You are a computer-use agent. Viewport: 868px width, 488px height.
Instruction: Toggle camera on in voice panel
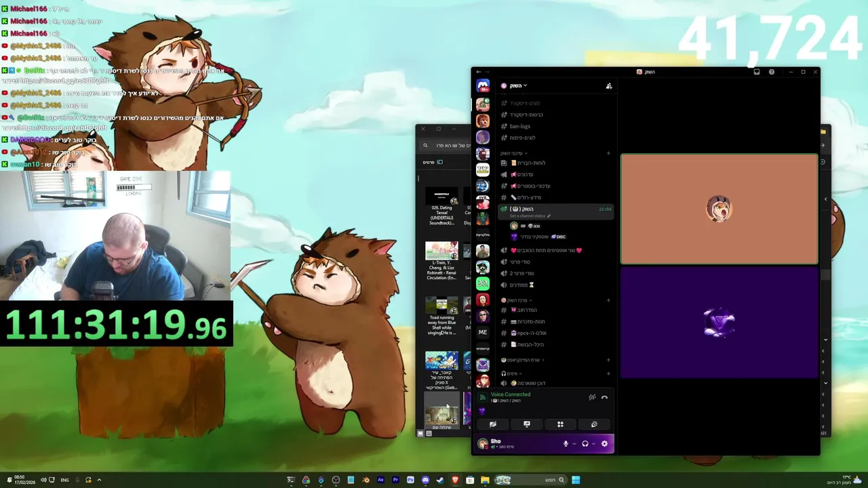493,424
